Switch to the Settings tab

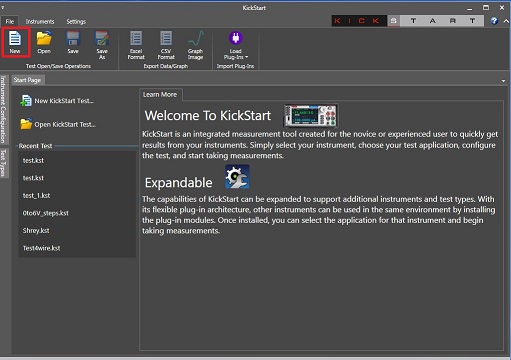click(x=76, y=22)
